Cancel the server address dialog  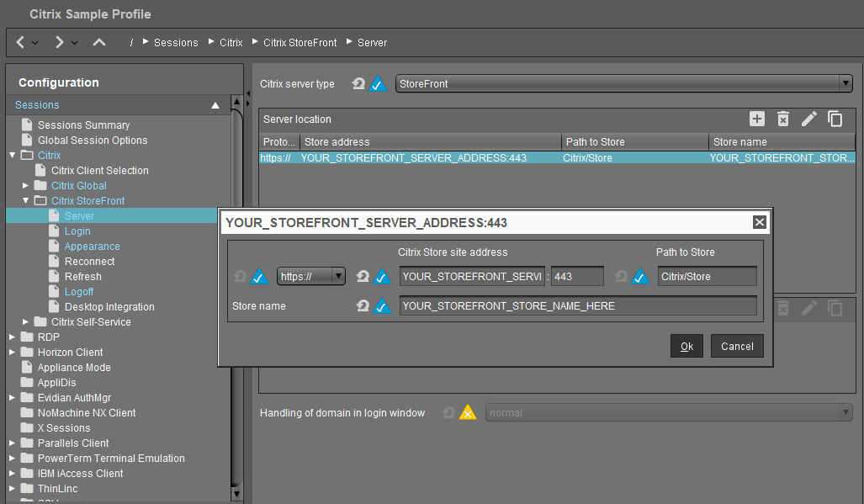(x=737, y=346)
